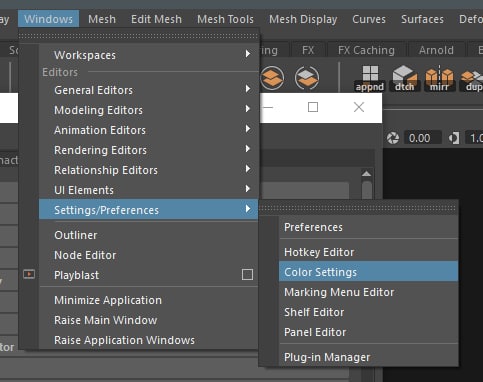The width and height of the screenshot is (483, 382).
Task: Expand the General Editors submenu
Action: coord(149,90)
